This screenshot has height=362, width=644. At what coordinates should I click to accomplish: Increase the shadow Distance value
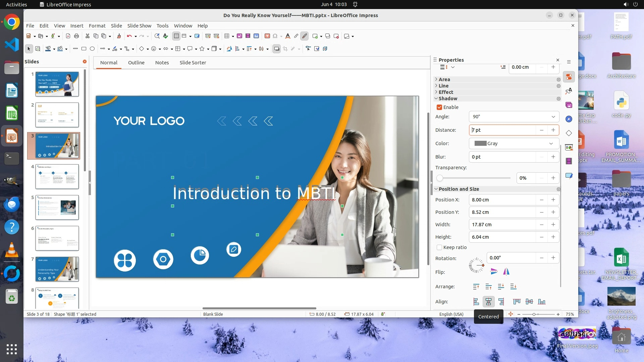[x=553, y=130]
